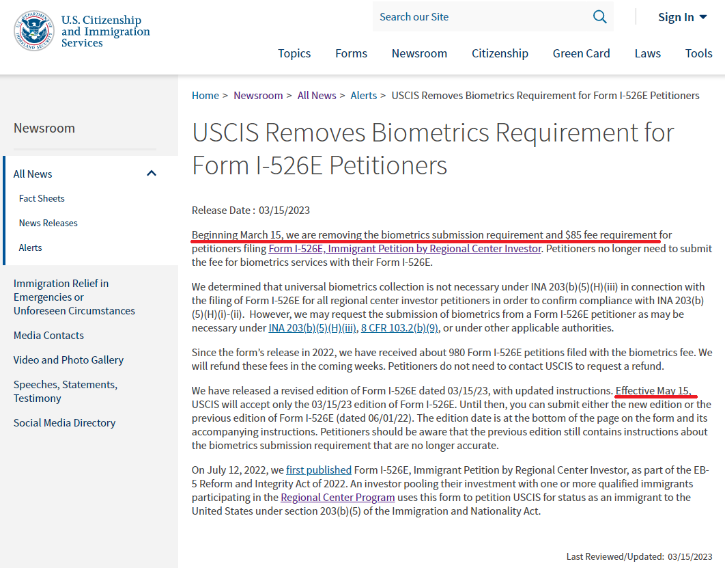Open the Regional Center Program link
The image size is (725, 568).
pyautogui.click(x=338, y=497)
